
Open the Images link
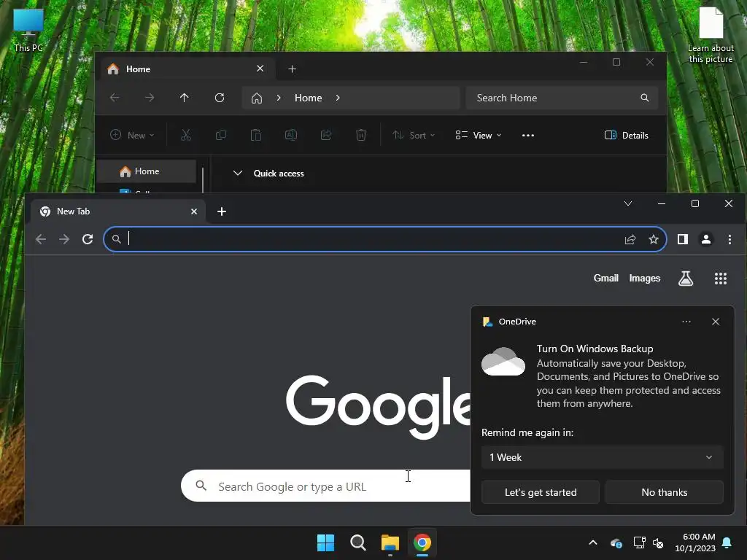pyautogui.click(x=645, y=278)
